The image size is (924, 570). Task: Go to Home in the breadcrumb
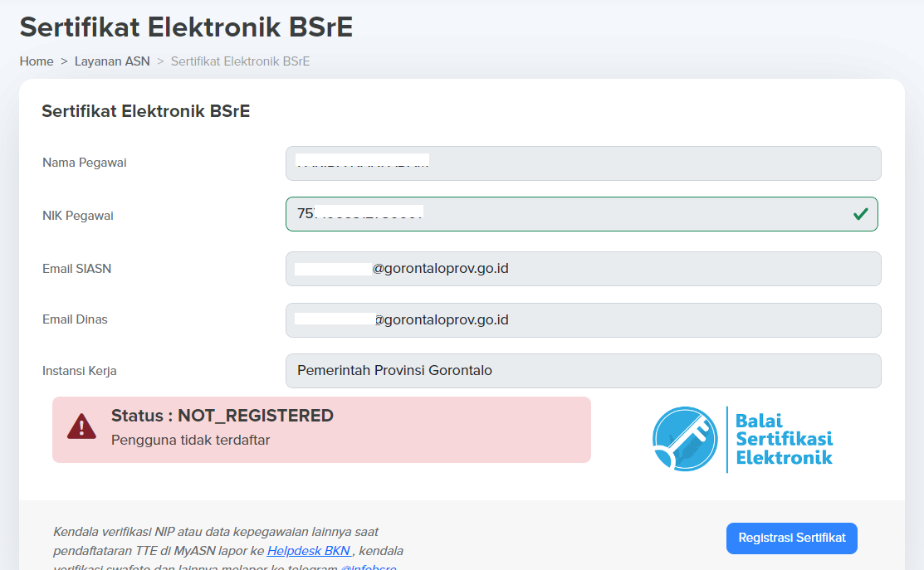(x=37, y=61)
